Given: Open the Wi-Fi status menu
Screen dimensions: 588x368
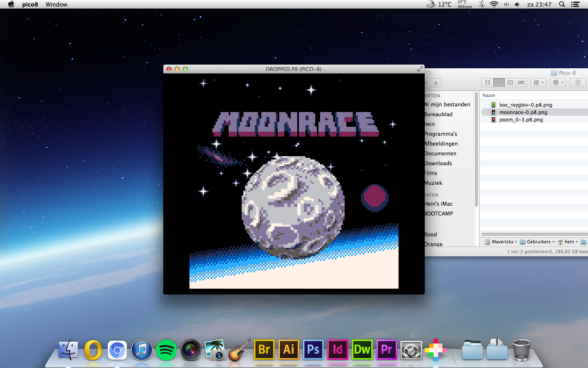Looking at the screenshot, I should pyautogui.click(x=494, y=4).
